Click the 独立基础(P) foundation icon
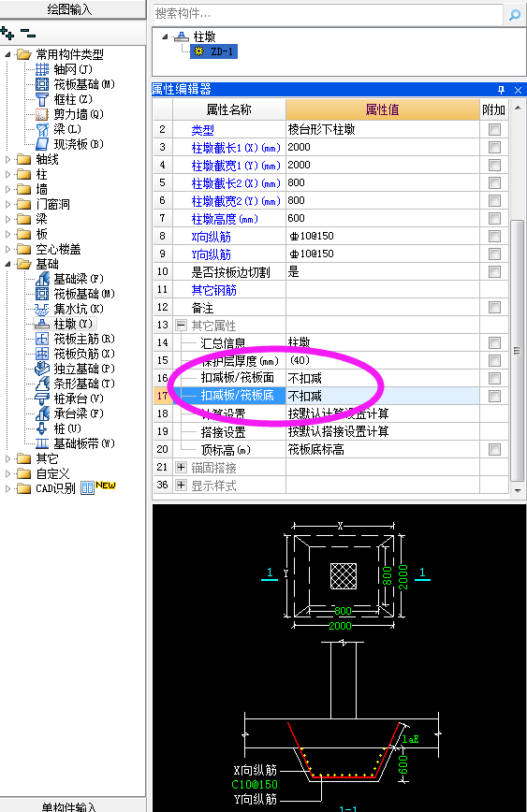This screenshot has width=527, height=812. (x=41, y=369)
